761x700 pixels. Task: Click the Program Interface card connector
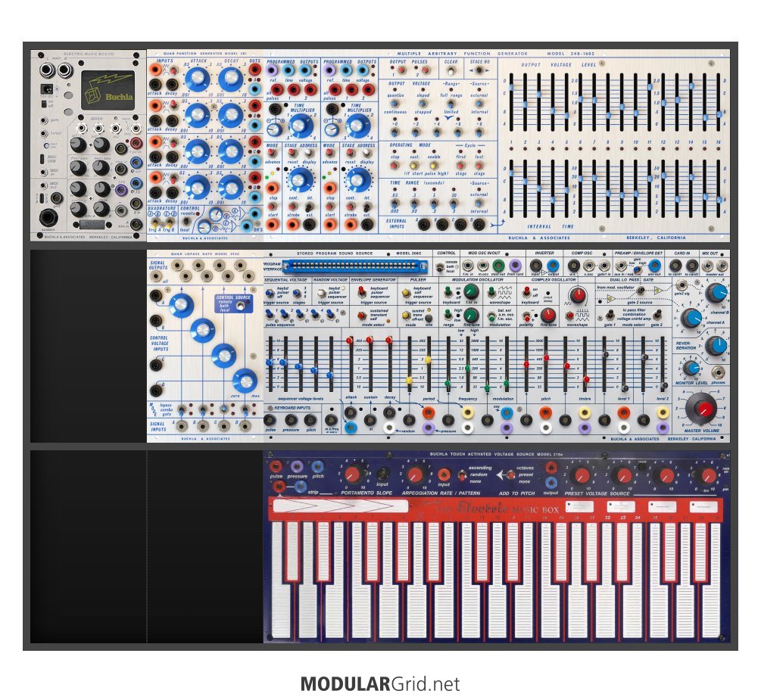(355, 266)
